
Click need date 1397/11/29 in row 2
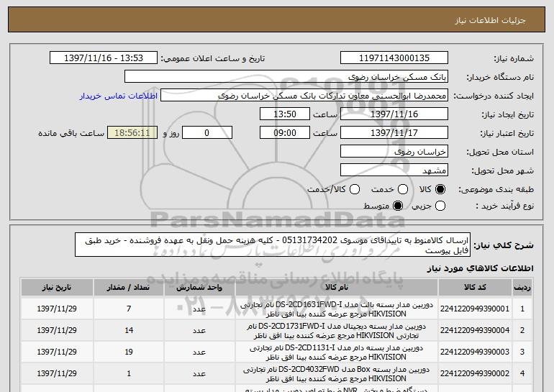click(57, 330)
